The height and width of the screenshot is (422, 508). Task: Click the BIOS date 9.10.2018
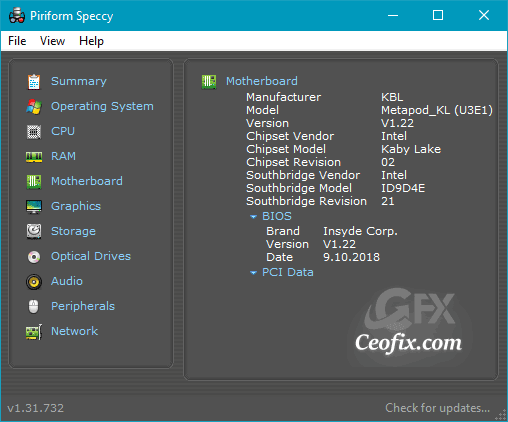click(x=351, y=257)
